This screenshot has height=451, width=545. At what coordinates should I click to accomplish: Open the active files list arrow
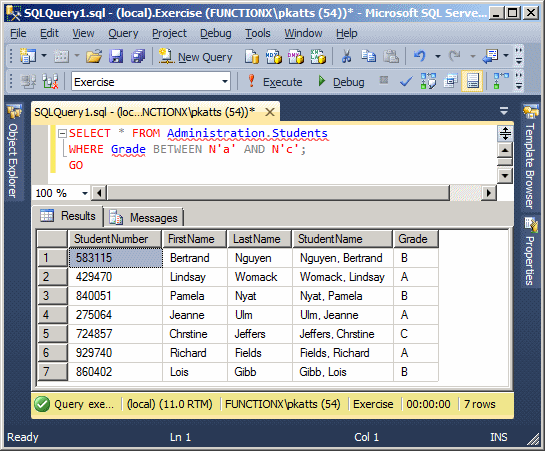(x=504, y=111)
